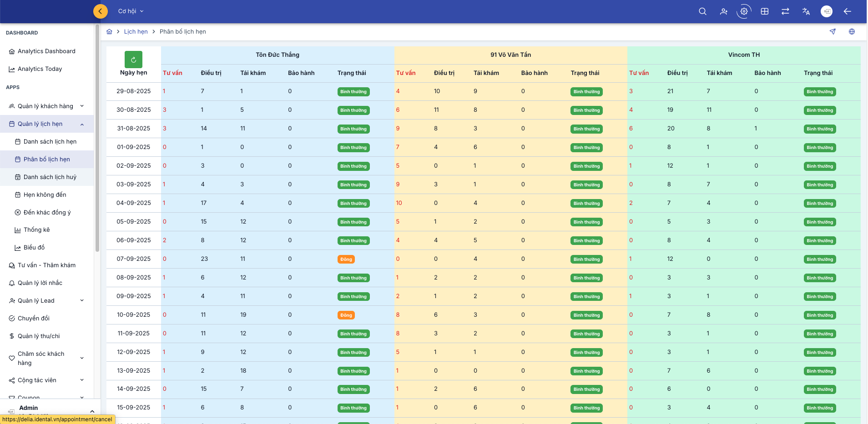Click the globe icon at top right
This screenshot has width=868, height=424.
[x=852, y=32]
